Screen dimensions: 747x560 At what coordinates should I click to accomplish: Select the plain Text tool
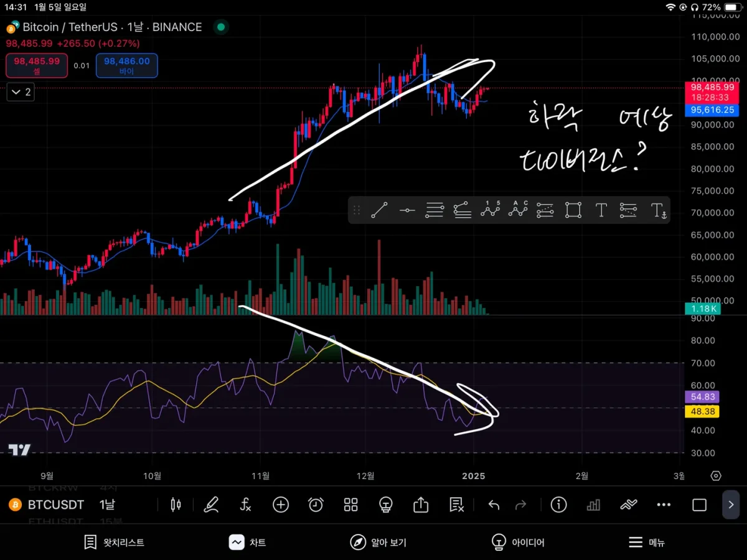coord(601,210)
